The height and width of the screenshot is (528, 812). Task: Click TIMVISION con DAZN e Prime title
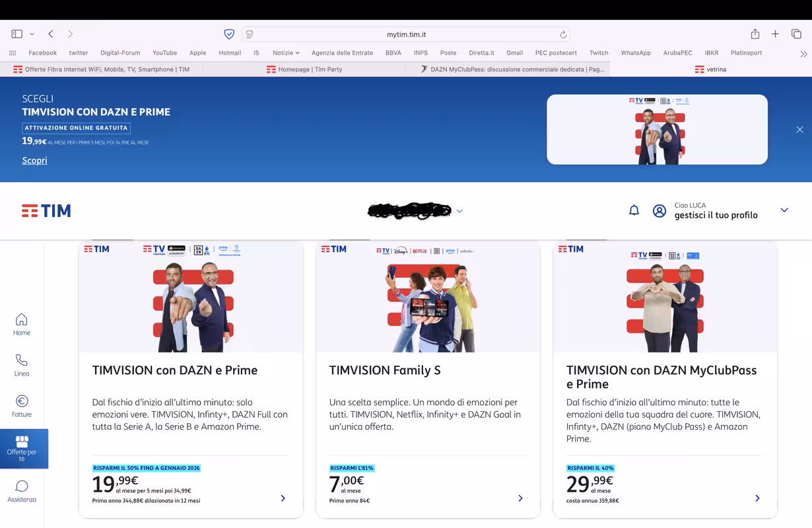point(175,370)
